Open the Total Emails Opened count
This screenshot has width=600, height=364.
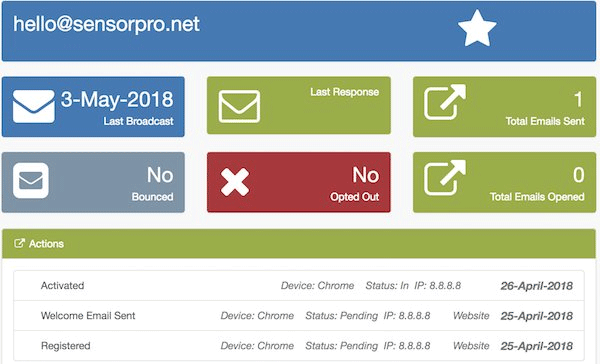click(x=579, y=175)
